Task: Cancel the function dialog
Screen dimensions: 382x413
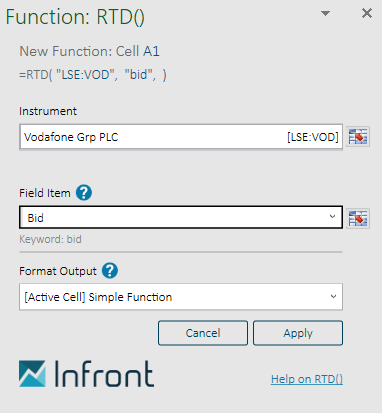Action: coord(203,333)
